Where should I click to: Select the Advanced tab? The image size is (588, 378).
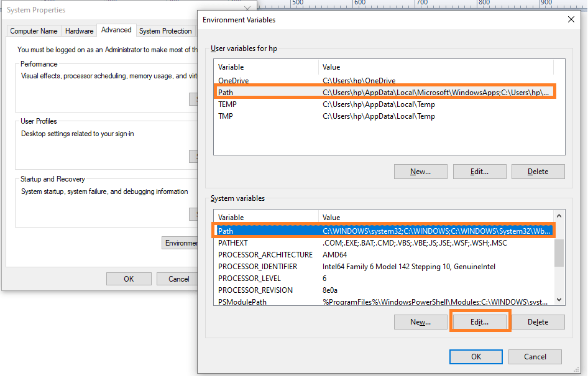point(116,30)
